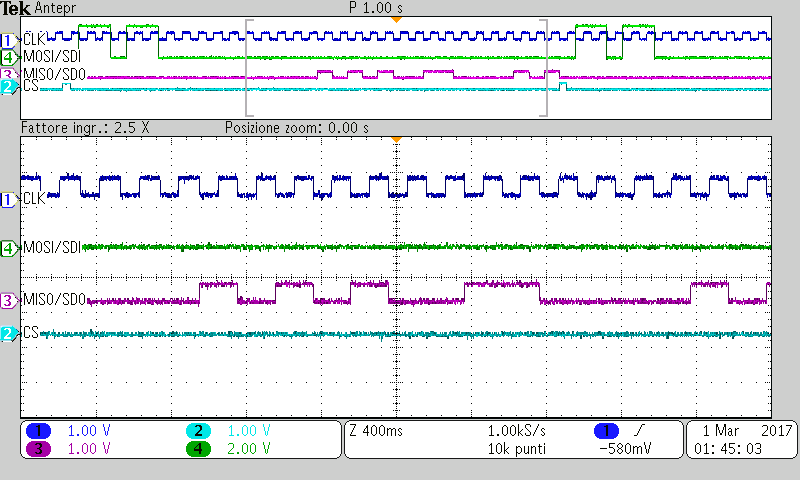Click the Z 400ms zoom timebase readout
Viewport: 800px width, 480px height.
coord(376,431)
